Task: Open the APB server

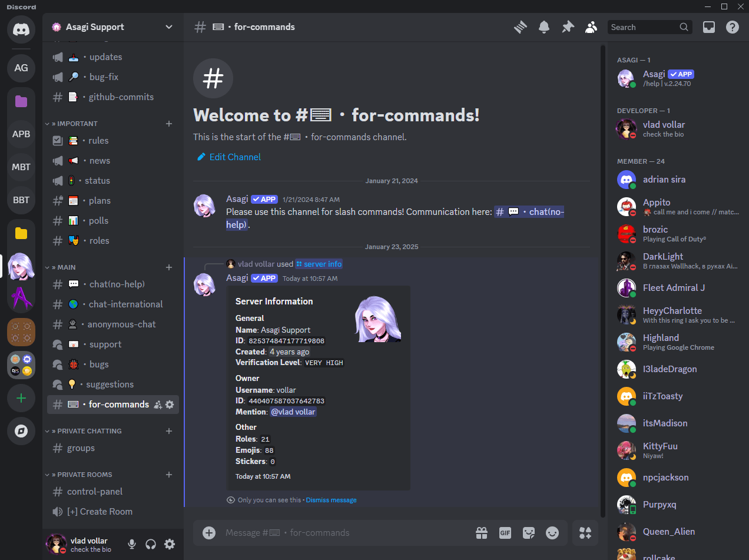Action: pos(21,134)
